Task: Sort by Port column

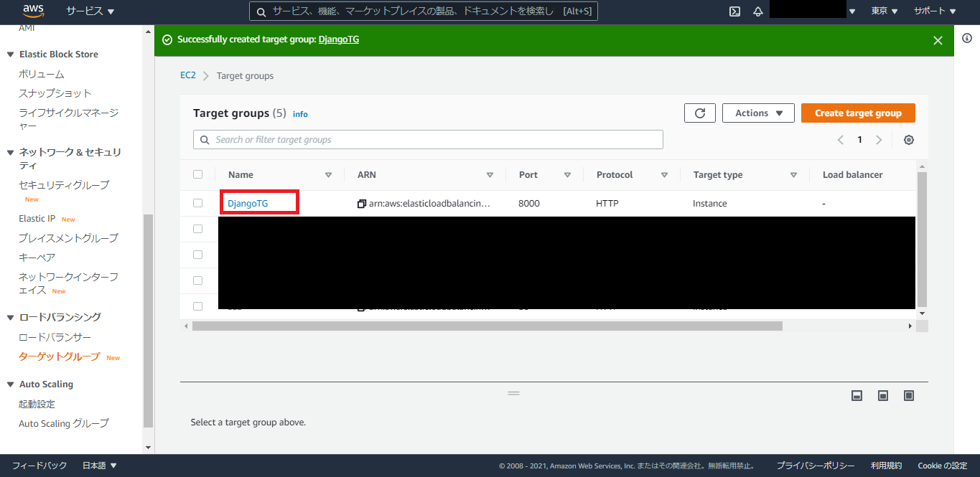Action: tap(567, 175)
